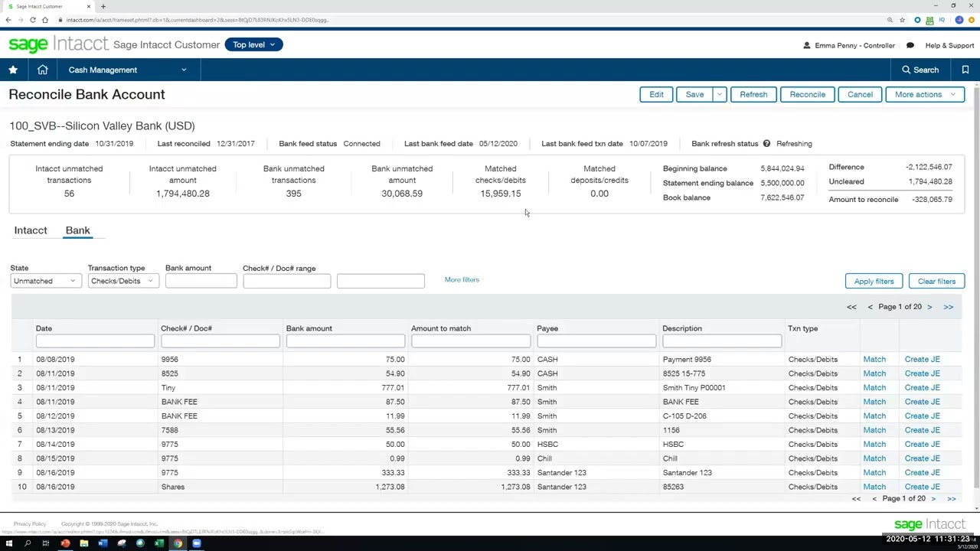
Task: Open a new browser tab with the plus icon
Action: coord(103,6)
